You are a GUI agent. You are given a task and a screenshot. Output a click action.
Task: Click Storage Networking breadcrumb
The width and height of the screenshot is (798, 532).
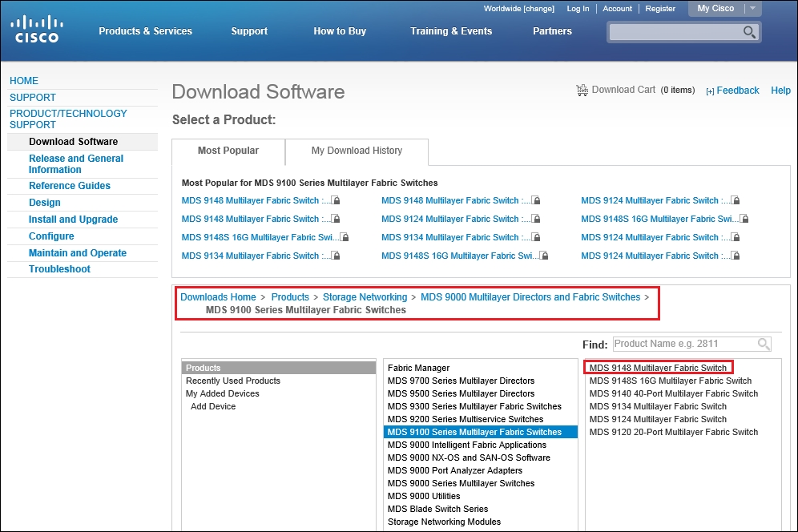(365, 297)
